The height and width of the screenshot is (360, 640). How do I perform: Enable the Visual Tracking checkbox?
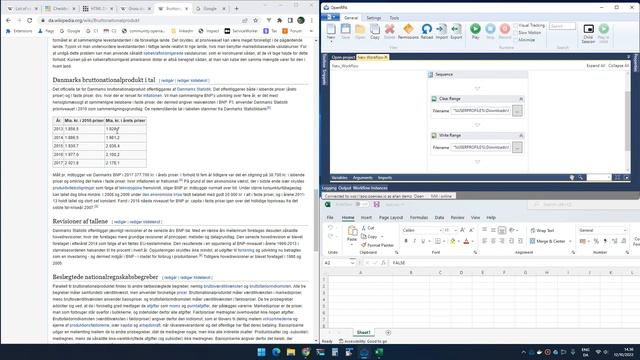click(x=516, y=25)
